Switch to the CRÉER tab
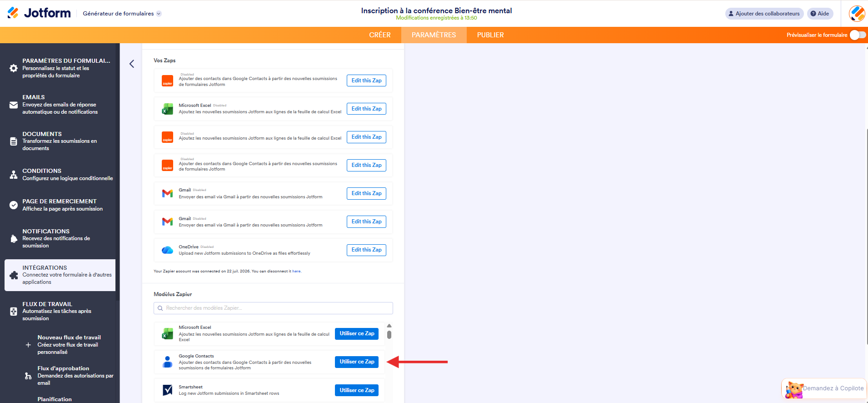 380,35
